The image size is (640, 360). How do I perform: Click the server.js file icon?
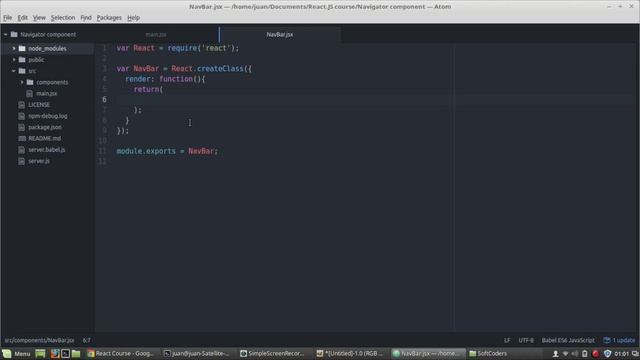click(x=22, y=161)
